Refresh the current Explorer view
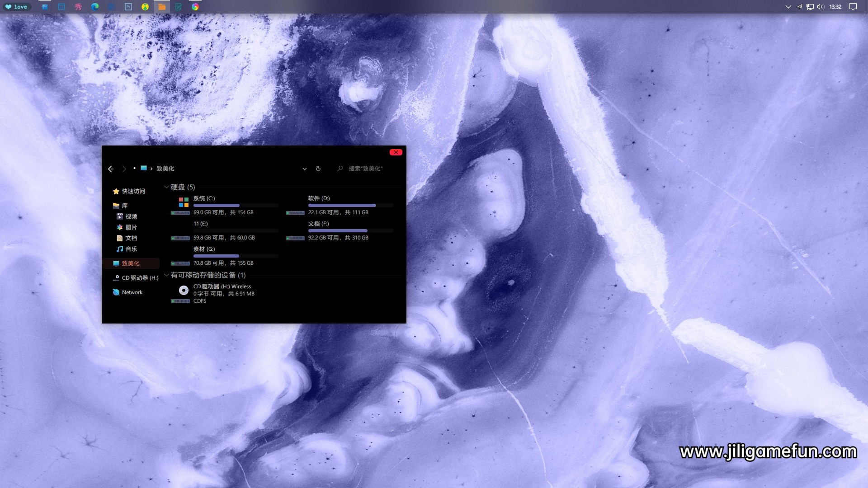This screenshot has height=488, width=868. (x=318, y=169)
